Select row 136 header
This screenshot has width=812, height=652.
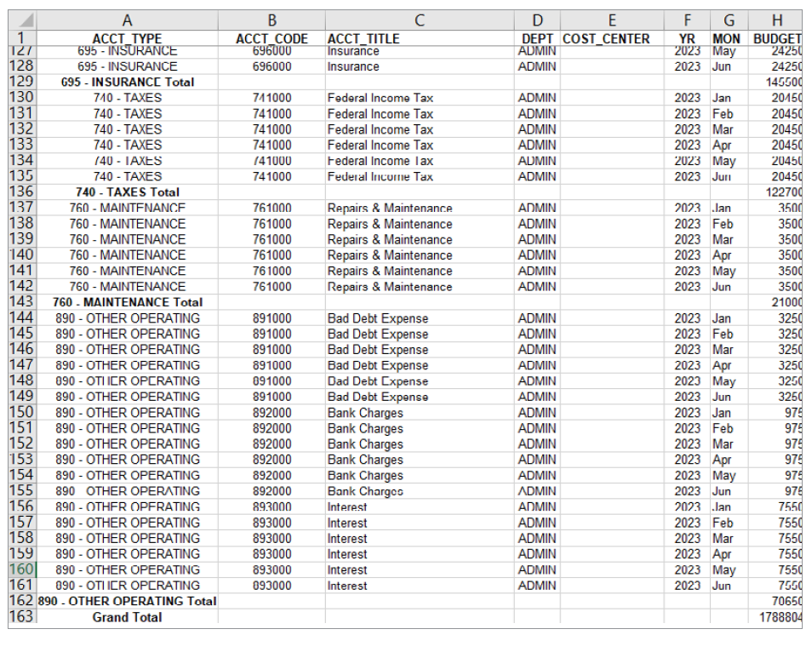click(22, 192)
